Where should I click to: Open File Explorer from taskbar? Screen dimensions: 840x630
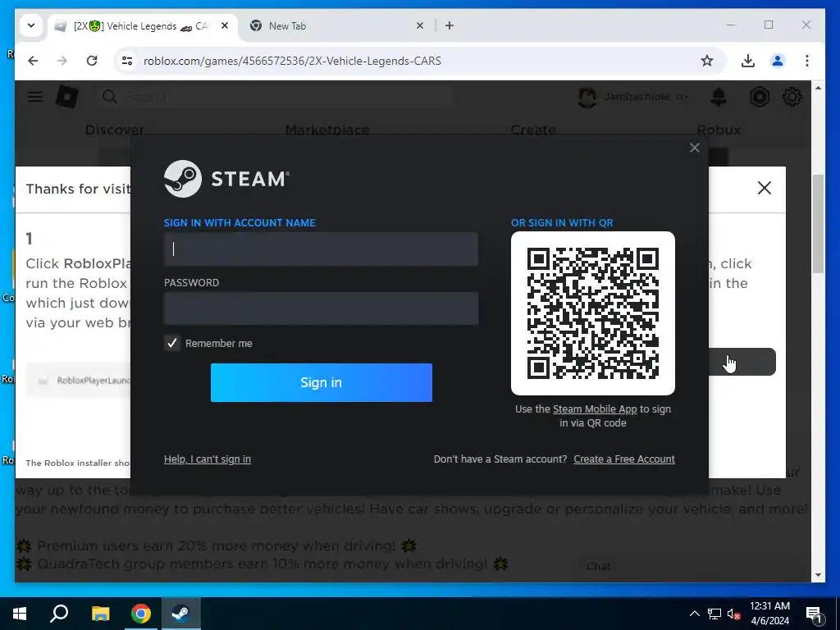(100, 614)
